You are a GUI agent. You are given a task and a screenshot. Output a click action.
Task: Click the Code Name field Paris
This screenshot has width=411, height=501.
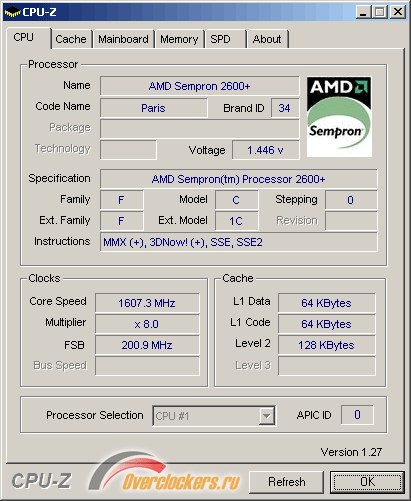pyautogui.click(x=153, y=108)
